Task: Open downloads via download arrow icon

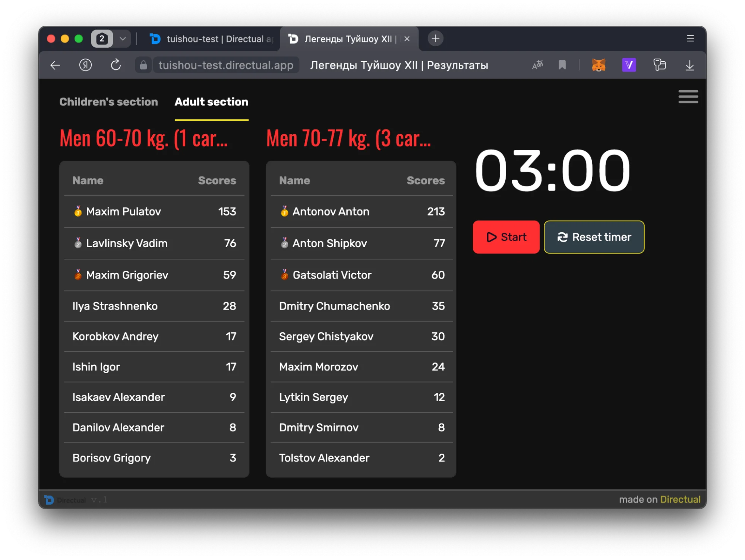Action: click(x=690, y=65)
